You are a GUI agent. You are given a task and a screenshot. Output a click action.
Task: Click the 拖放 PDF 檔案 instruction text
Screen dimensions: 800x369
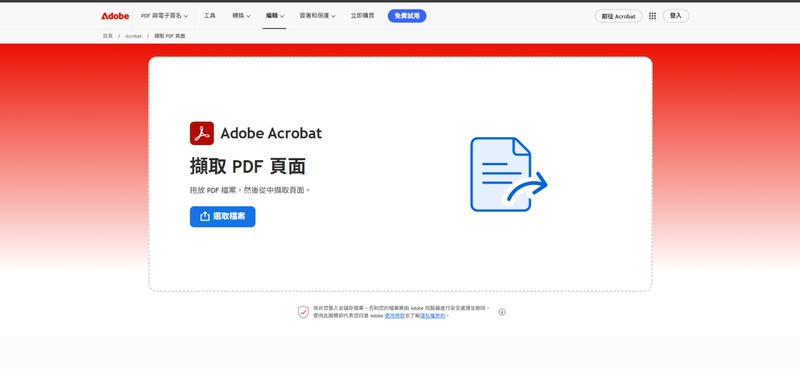[249, 190]
